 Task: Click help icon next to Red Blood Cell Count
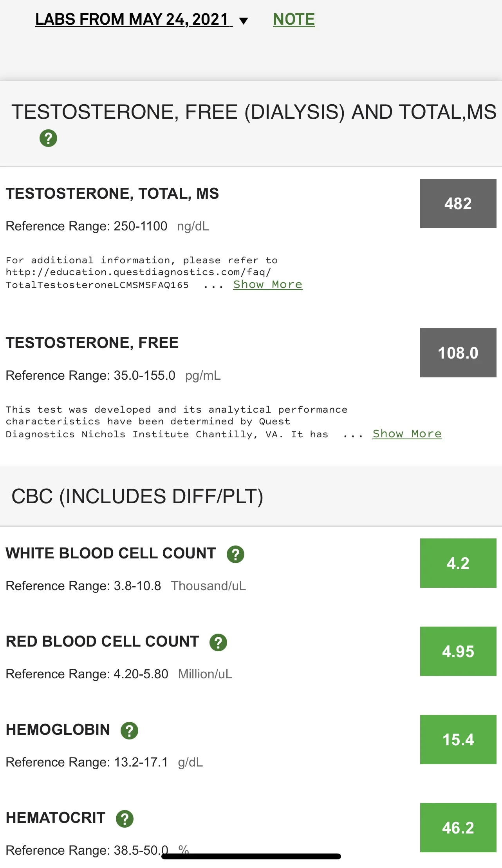click(x=218, y=642)
